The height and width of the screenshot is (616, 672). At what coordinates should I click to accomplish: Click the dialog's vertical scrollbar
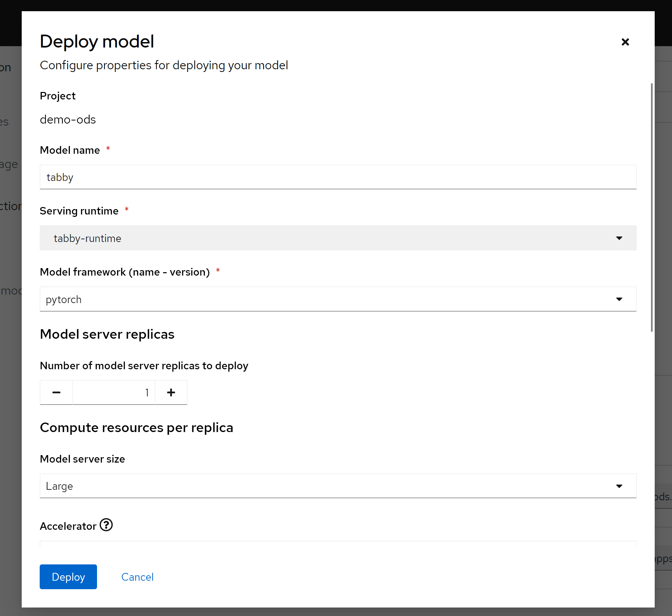(652, 207)
